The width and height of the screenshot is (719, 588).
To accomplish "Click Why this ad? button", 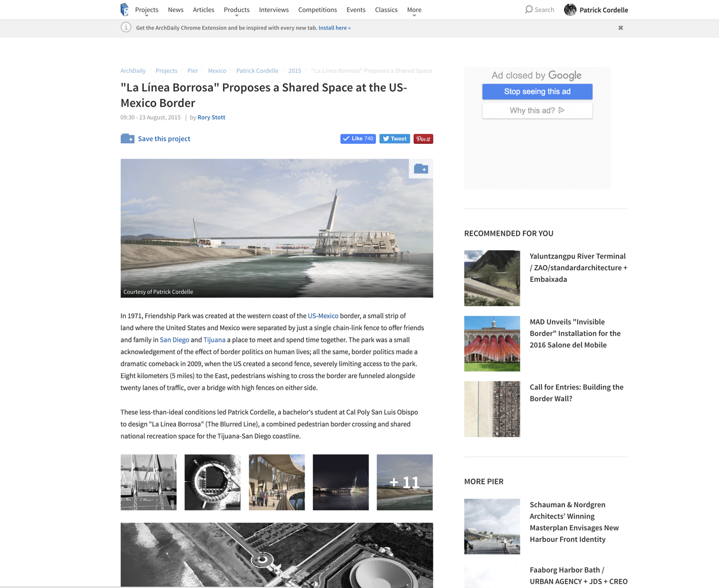I will (x=537, y=110).
